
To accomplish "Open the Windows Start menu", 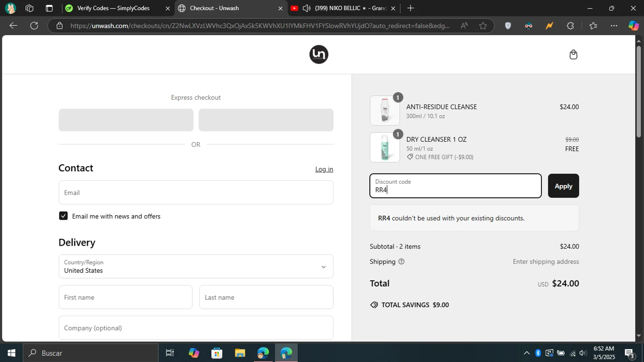I will point(11,353).
